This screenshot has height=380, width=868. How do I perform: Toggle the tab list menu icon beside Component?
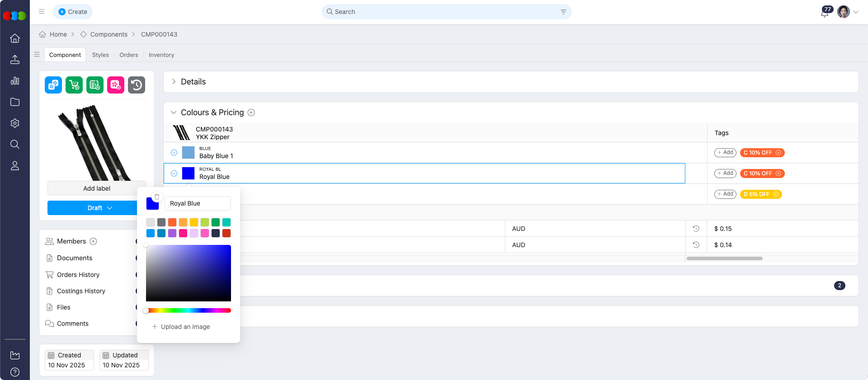37,55
